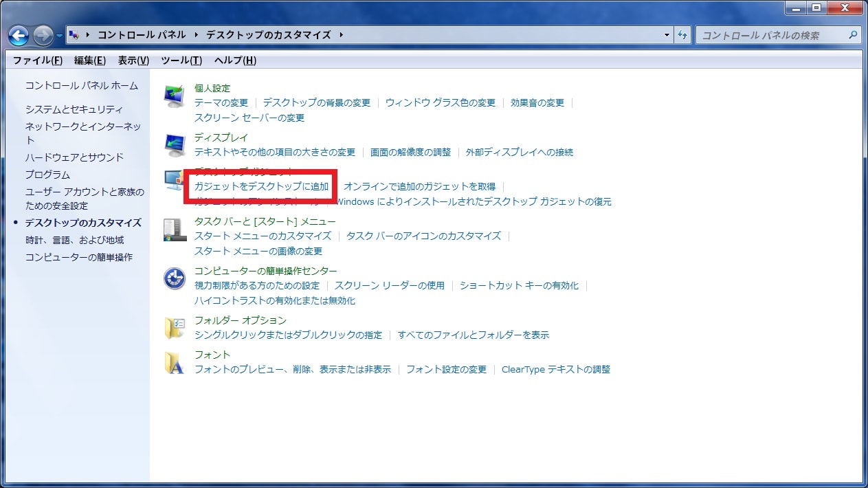Click the magnifier search icon

coord(853,35)
